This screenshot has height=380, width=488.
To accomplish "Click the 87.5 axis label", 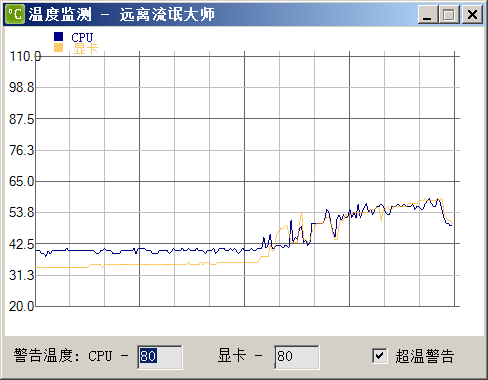I will (22, 119).
